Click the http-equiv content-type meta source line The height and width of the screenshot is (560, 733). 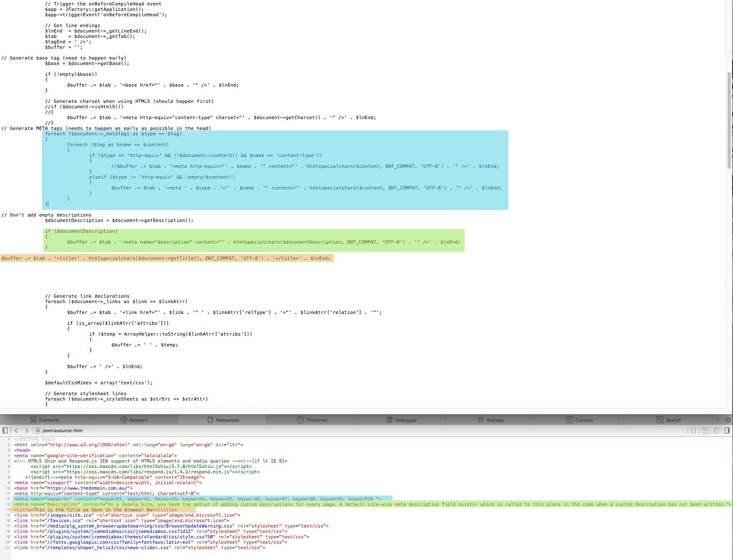106,493
